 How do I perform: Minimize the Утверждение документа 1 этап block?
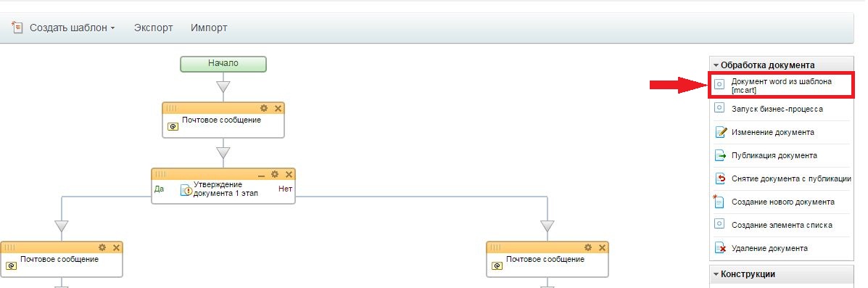(261, 175)
